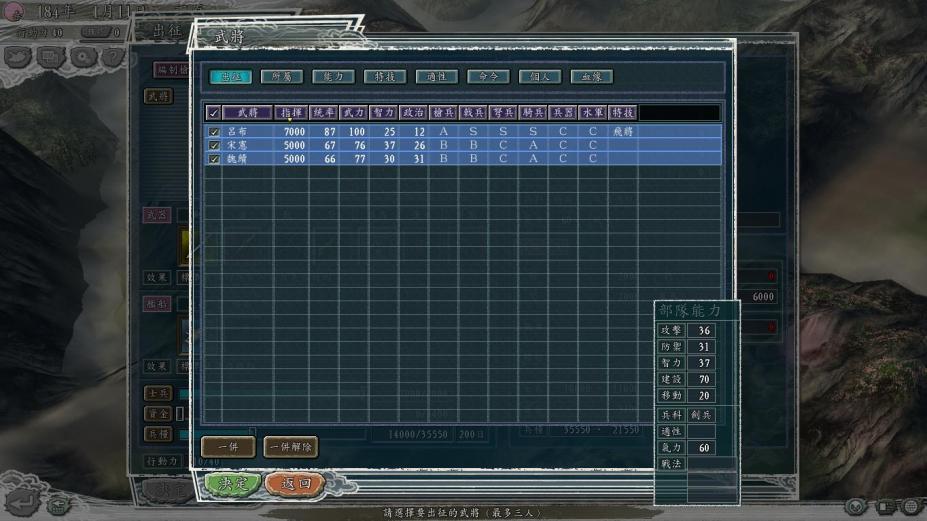927x521 pixels.
Task: Click the 一併 select-all button
Action: coord(228,447)
